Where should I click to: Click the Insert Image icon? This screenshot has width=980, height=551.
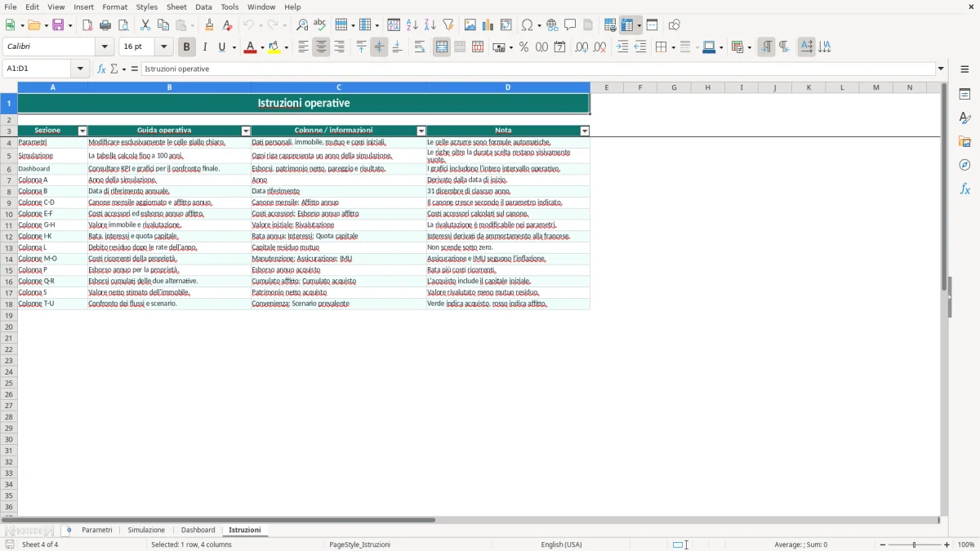[x=470, y=25]
